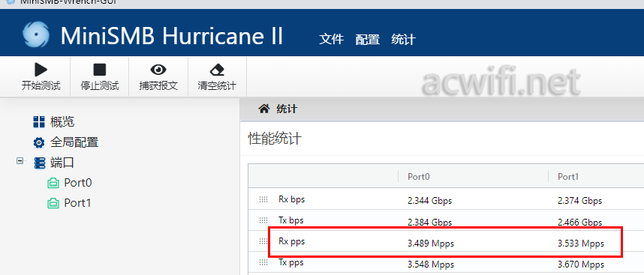Click the Port1 column header
This screenshot has width=644, height=275.
click(568, 177)
